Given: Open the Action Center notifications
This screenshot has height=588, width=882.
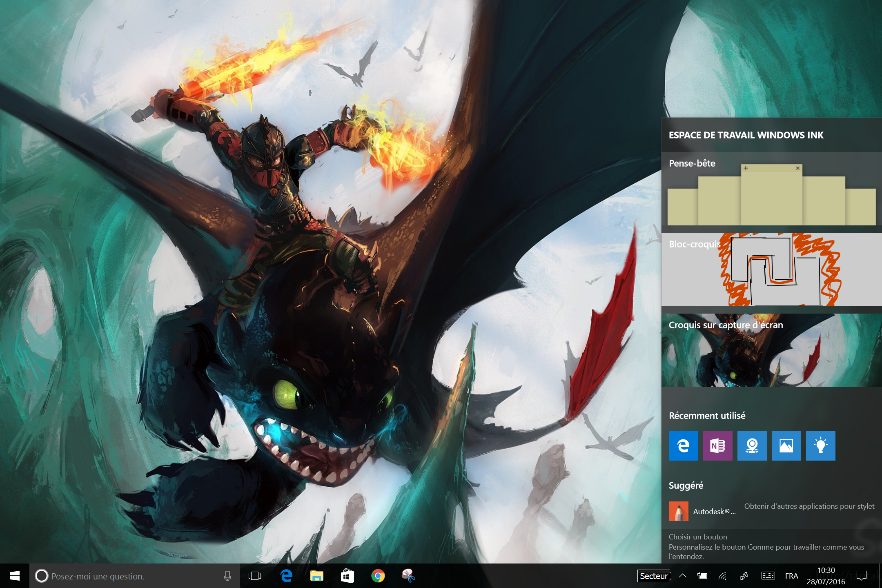Looking at the screenshot, I should [x=862, y=576].
